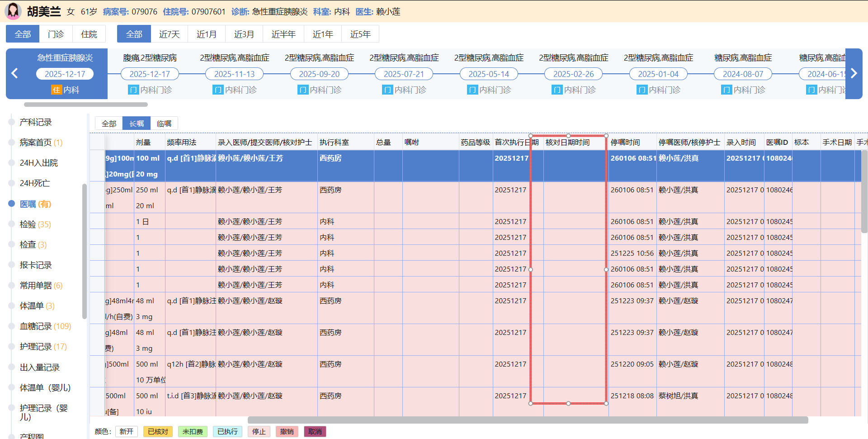
Task: Filter visits to 近7天
Action: click(170, 34)
